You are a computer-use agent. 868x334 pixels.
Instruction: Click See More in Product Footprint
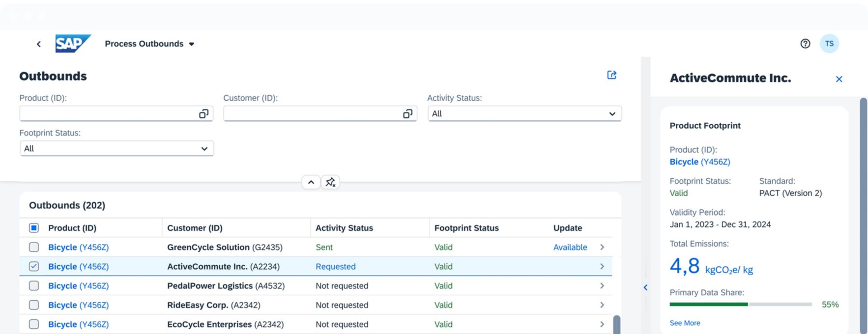coord(685,323)
